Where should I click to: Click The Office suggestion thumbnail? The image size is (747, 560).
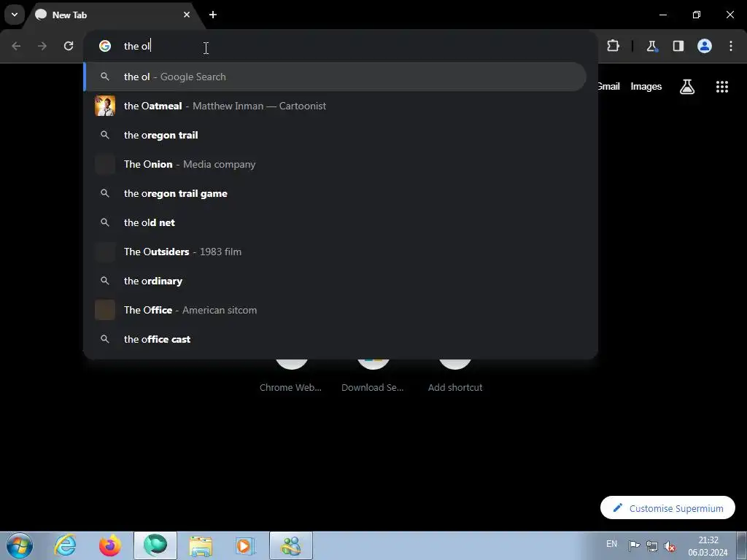(105, 310)
